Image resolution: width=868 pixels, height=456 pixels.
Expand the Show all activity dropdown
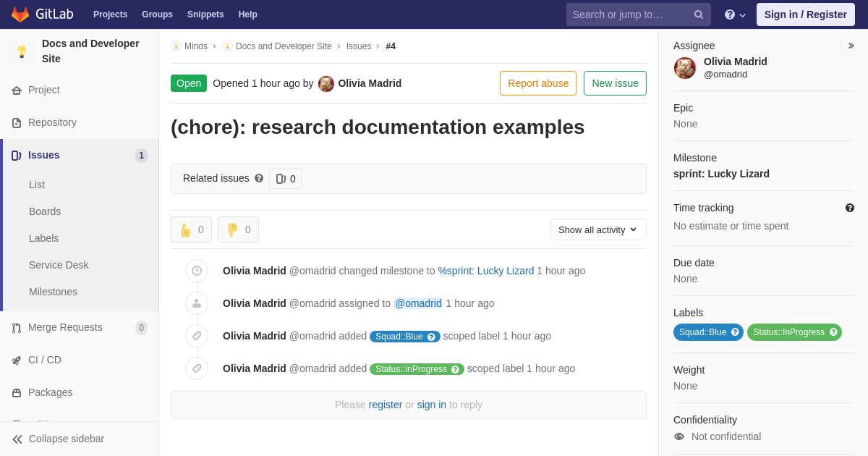(x=598, y=229)
